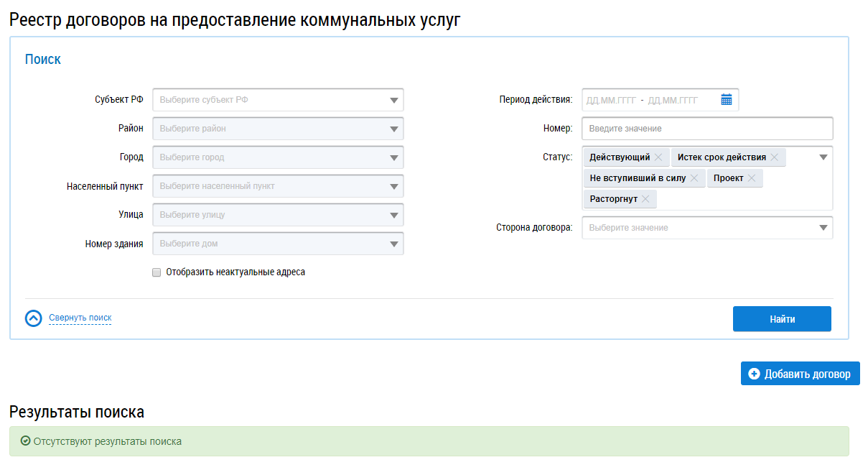Click the "Истек срок действия" tag label

722,157
